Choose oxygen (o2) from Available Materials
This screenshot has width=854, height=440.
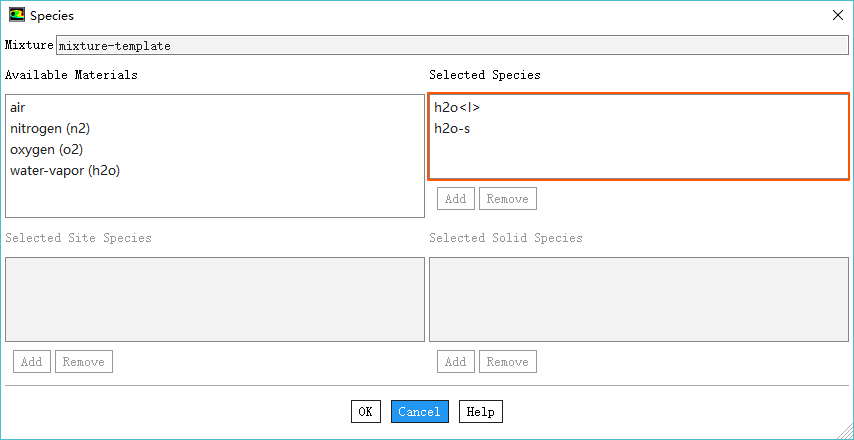coord(46,149)
